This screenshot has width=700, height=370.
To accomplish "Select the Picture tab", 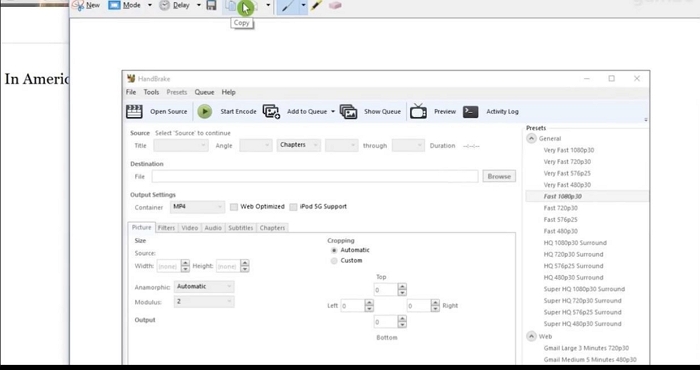I will 142,227.
